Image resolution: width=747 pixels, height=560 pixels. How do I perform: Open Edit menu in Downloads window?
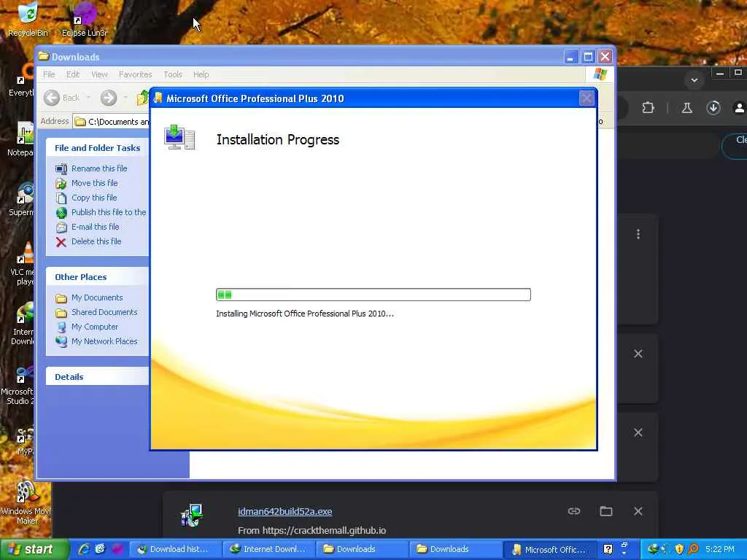(73, 74)
